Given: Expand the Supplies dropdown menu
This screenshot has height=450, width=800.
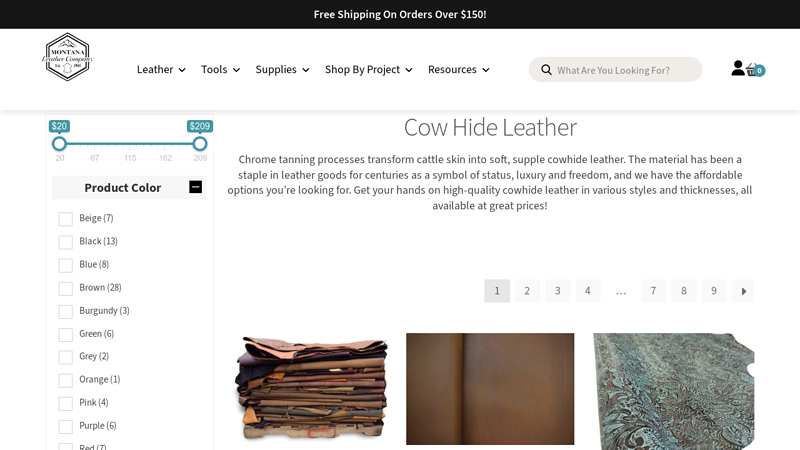Looking at the screenshot, I should point(282,69).
